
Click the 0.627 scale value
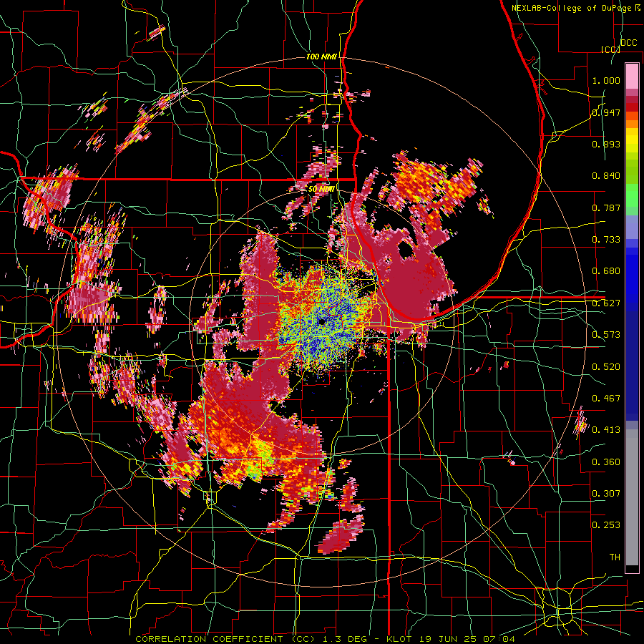point(606,303)
